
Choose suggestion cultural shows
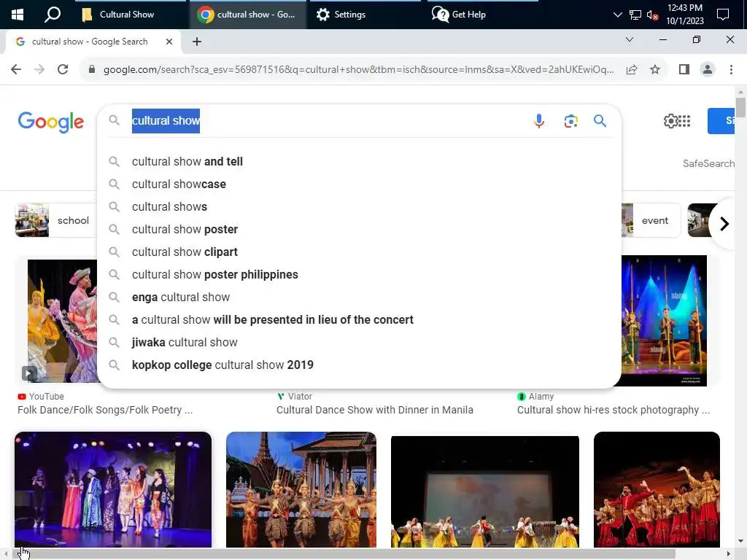359,206
